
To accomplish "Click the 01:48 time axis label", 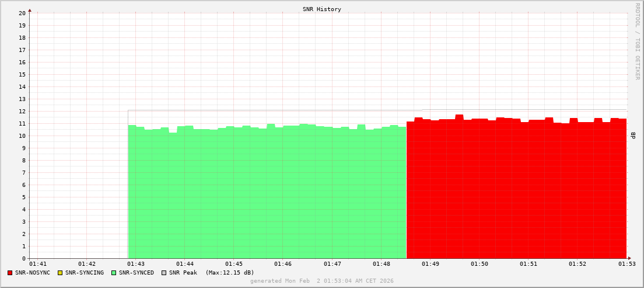I will coord(381,265).
